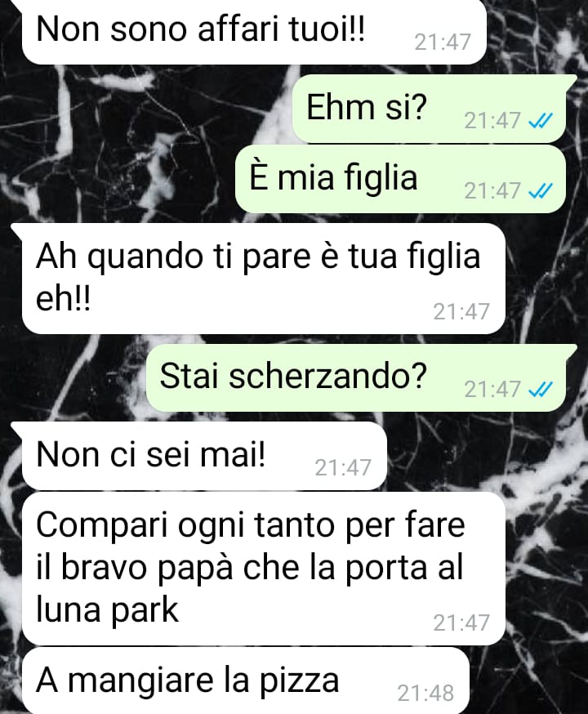The height and width of the screenshot is (714, 588).
Task: Click the 21:47 time on 'Ehm si?'
Action: tap(492, 121)
